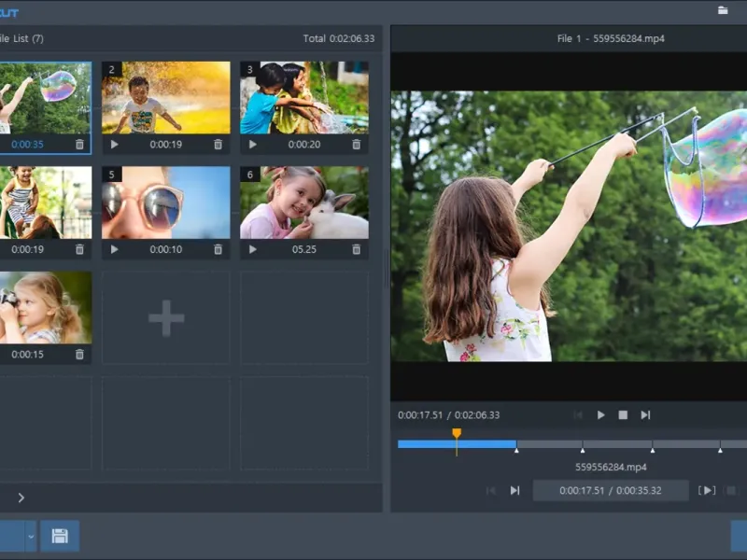Click the '05.25' duration of clip 6
This screenshot has height=560, width=747.
(x=304, y=249)
